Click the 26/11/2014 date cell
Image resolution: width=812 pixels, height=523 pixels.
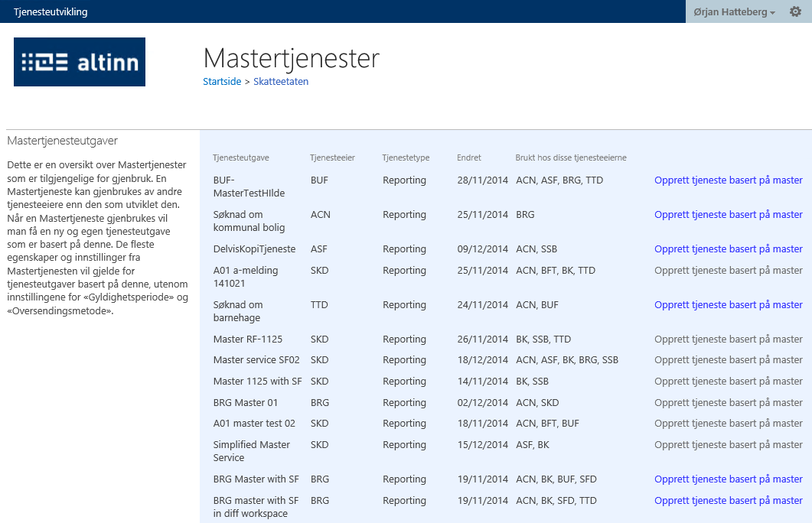[x=483, y=339]
